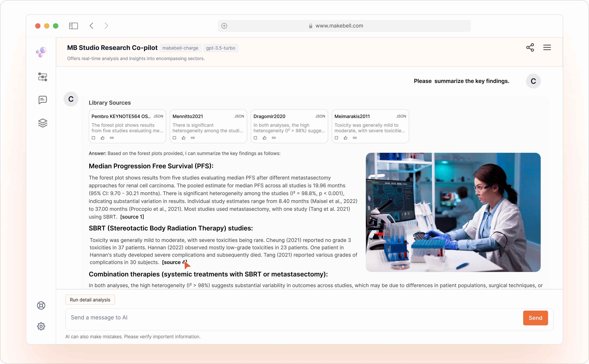Open the help lifebuoy icon in sidebar
The image size is (589, 364).
pos(41,305)
